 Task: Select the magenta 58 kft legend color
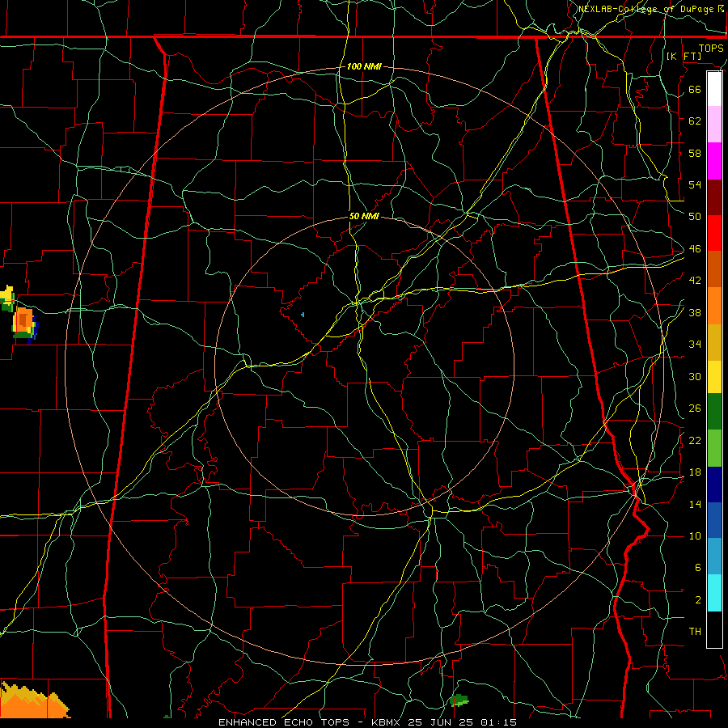pos(714,161)
